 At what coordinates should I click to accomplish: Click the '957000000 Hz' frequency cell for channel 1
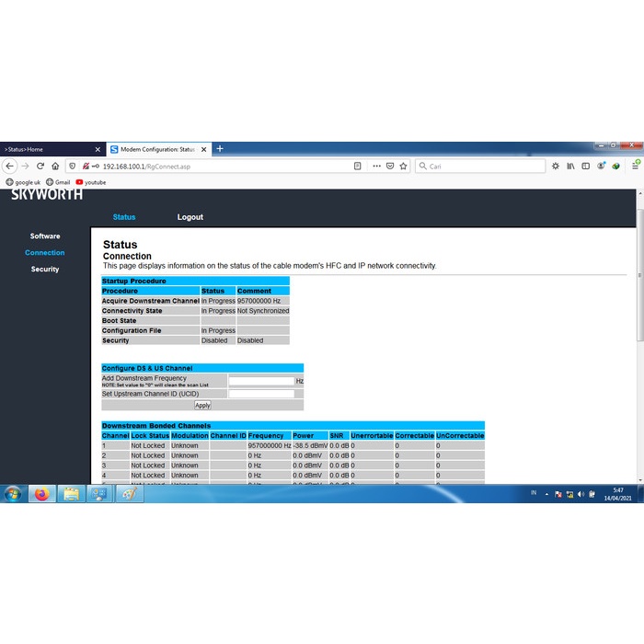point(270,445)
